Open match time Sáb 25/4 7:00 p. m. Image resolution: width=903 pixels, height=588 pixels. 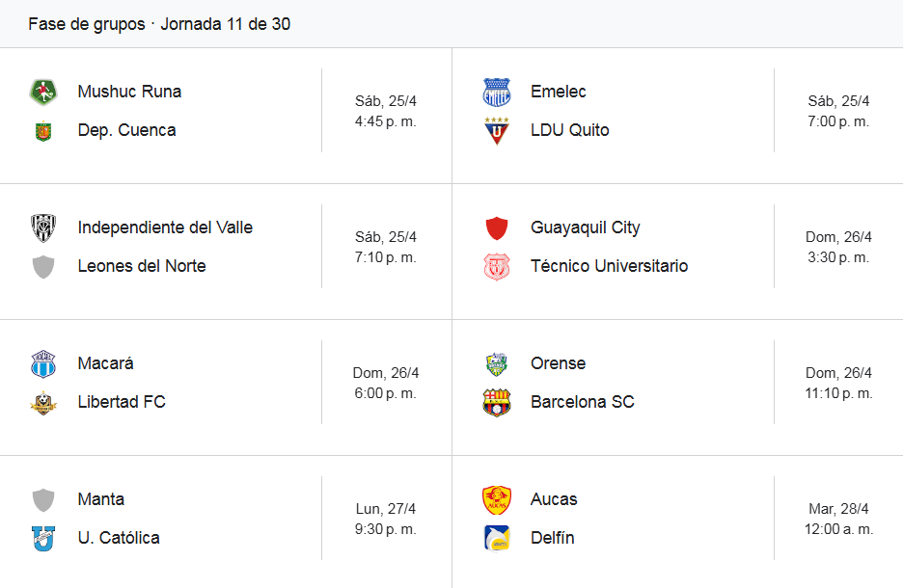coord(838,111)
